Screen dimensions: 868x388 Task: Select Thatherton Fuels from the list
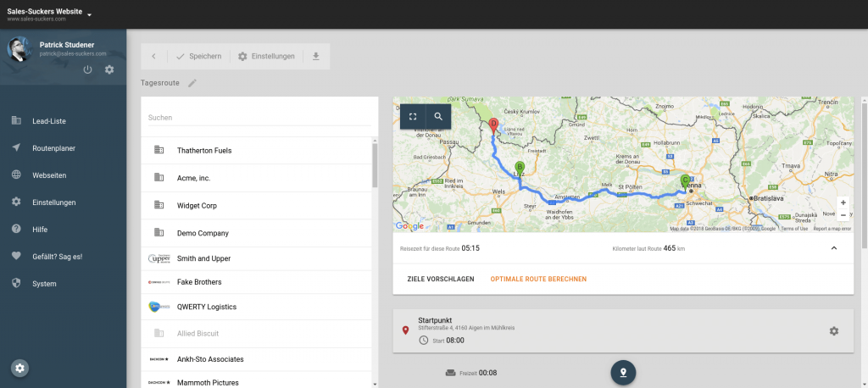point(257,150)
